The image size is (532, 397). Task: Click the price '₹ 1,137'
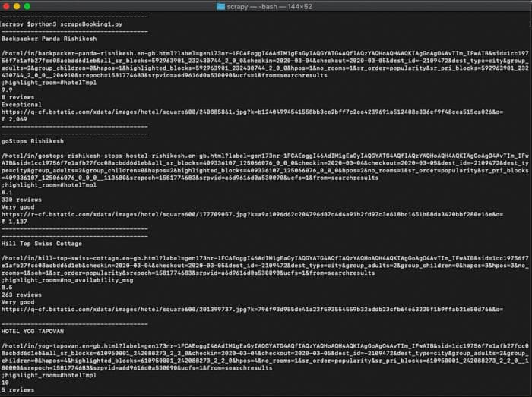point(14,222)
